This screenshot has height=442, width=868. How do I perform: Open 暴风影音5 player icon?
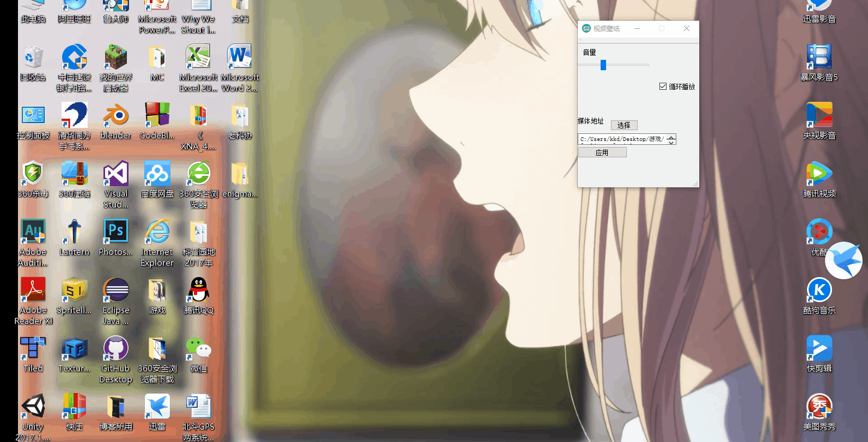(x=820, y=57)
